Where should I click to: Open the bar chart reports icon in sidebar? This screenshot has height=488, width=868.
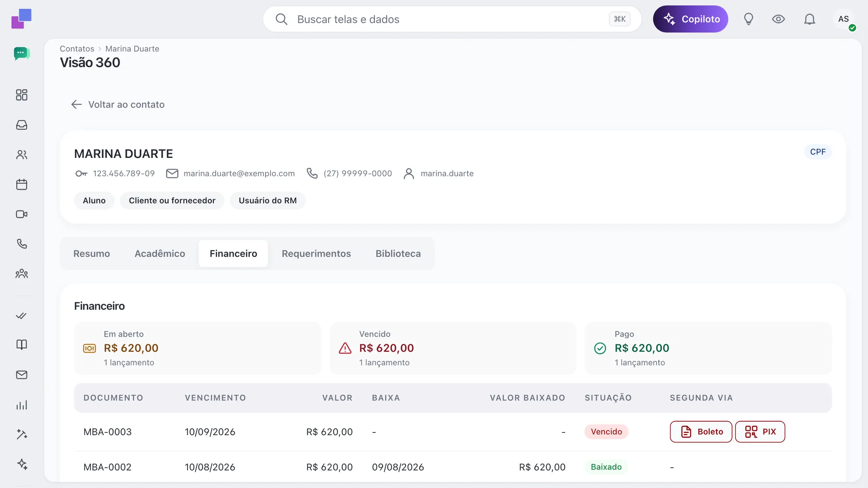(x=22, y=405)
